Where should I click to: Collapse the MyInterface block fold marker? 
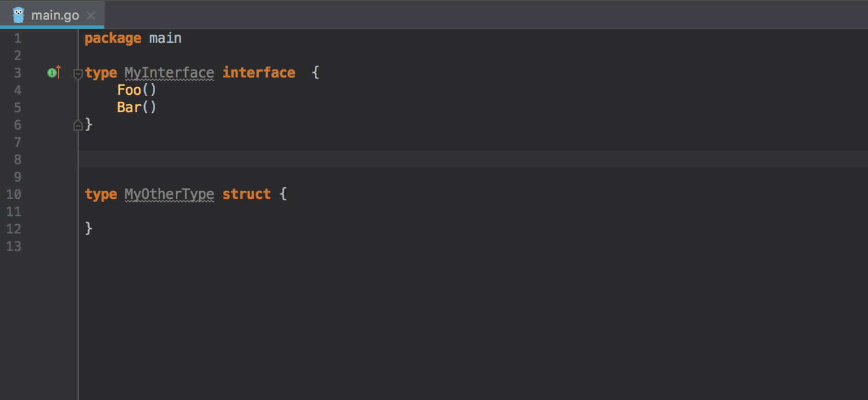click(x=78, y=73)
